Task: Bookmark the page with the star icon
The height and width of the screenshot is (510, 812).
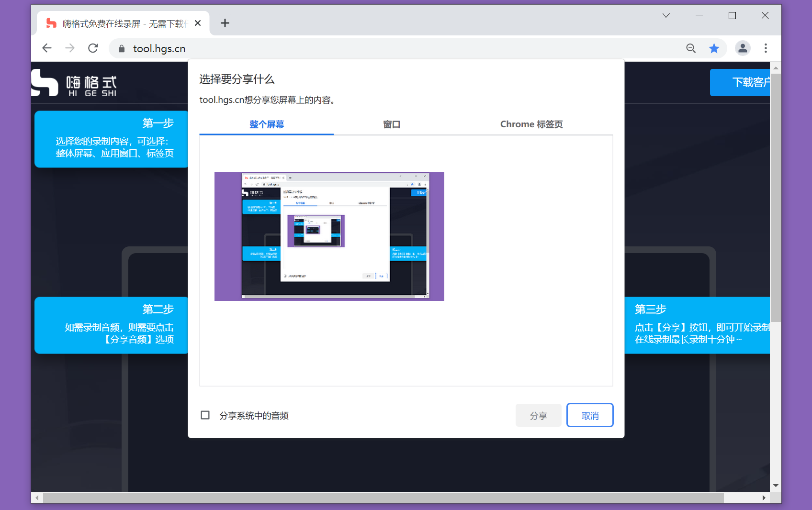Action: coord(714,48)
